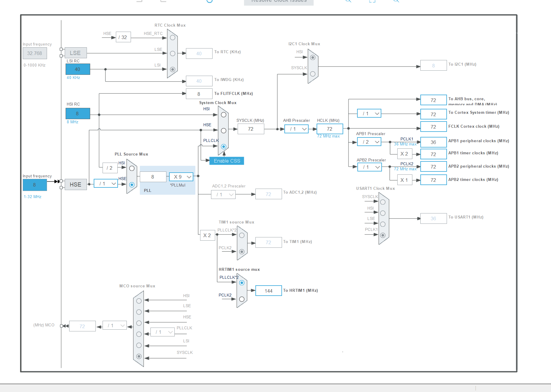Select LSE in the RTC Clock Mux
551x392 pixels.
pyautogui.click(x=172, y=54)
